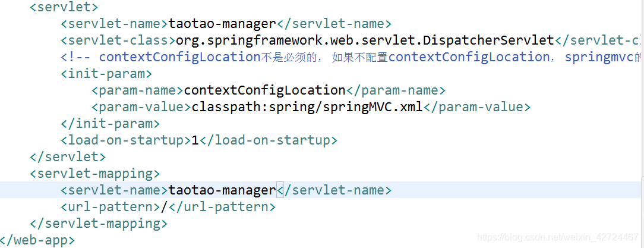Viewport: 644px width, 248px height.
Task: Click the closing </web-app> tag
Action: [37, 240]
